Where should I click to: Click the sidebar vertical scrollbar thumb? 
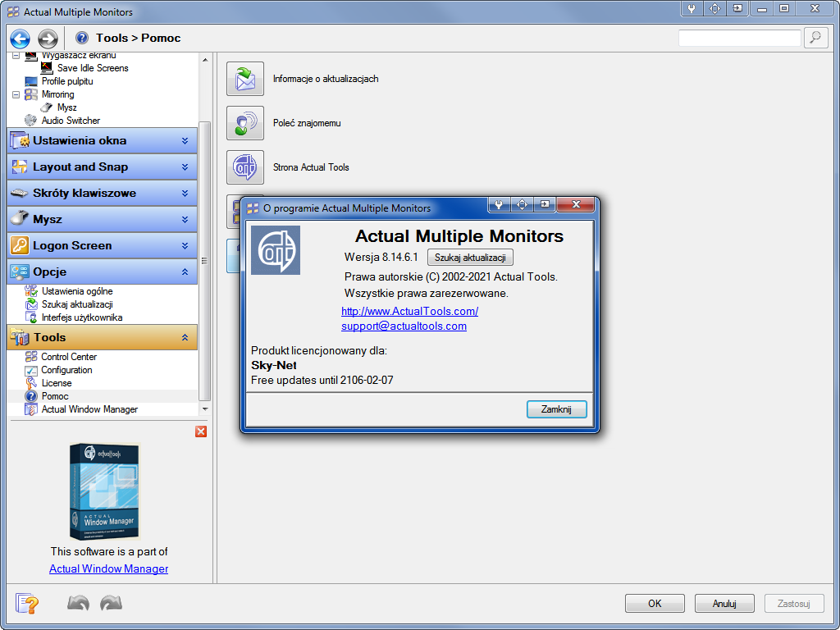pos(205,261)
